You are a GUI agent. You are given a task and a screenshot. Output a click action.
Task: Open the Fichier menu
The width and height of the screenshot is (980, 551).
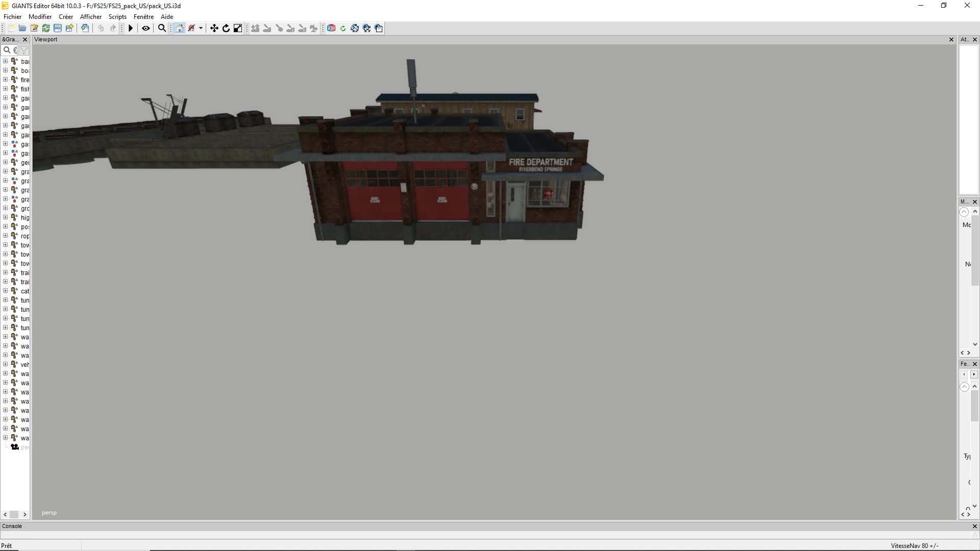point(13,17)
